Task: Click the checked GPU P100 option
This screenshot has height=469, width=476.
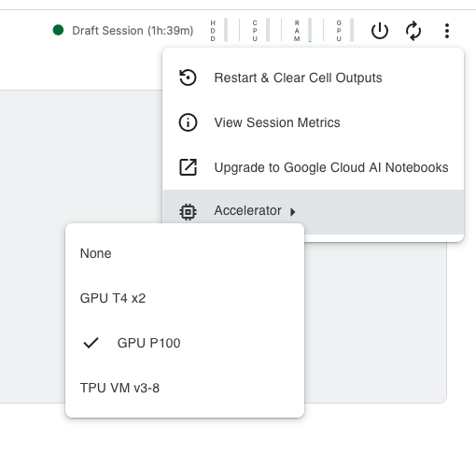Action: click(185, 343)
